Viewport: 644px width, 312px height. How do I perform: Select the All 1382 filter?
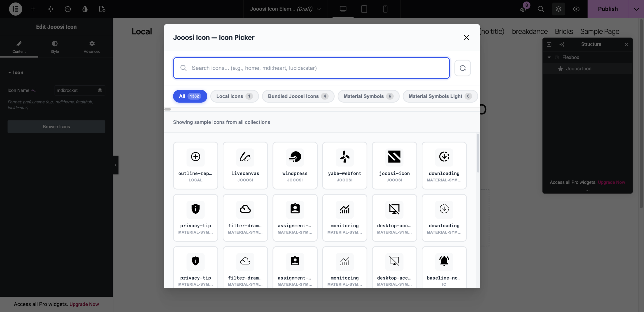tap(190, 96)
